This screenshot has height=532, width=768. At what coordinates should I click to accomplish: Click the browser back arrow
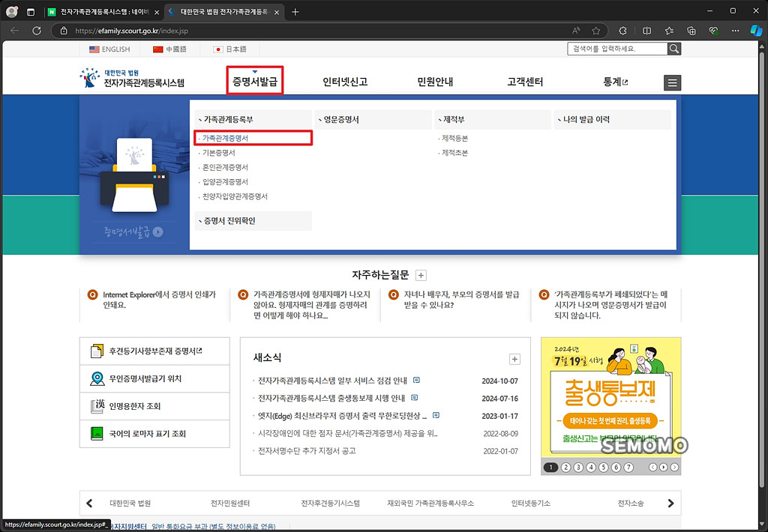tap(15, 30)
